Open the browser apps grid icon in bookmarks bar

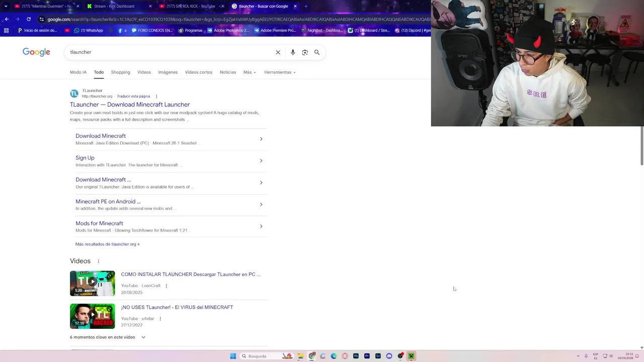tap(6, 30)
